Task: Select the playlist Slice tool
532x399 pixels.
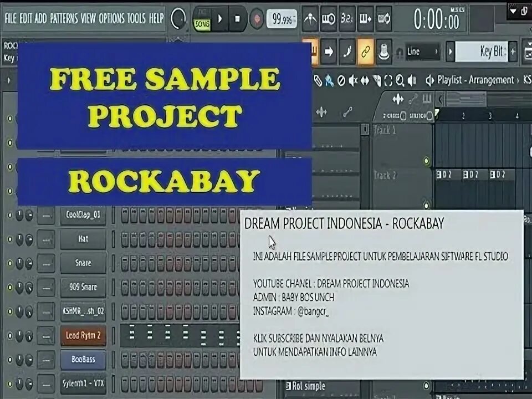Action: [377, 80]
